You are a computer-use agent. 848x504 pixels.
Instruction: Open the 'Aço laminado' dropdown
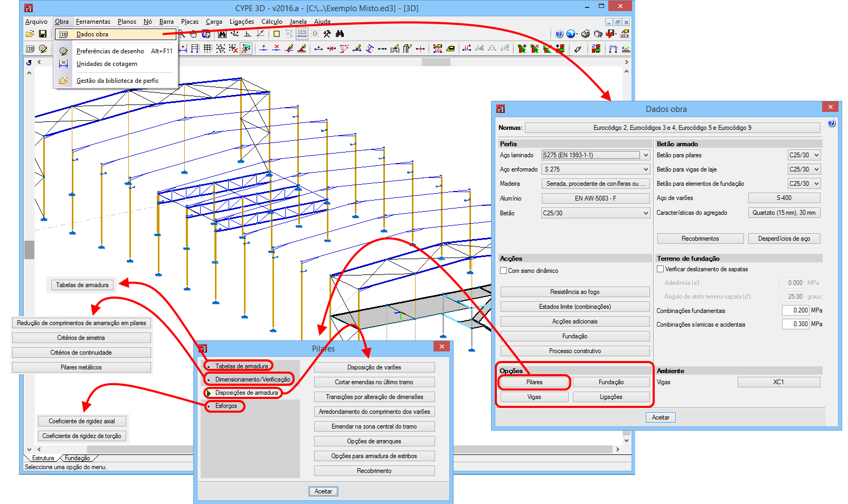596,155
